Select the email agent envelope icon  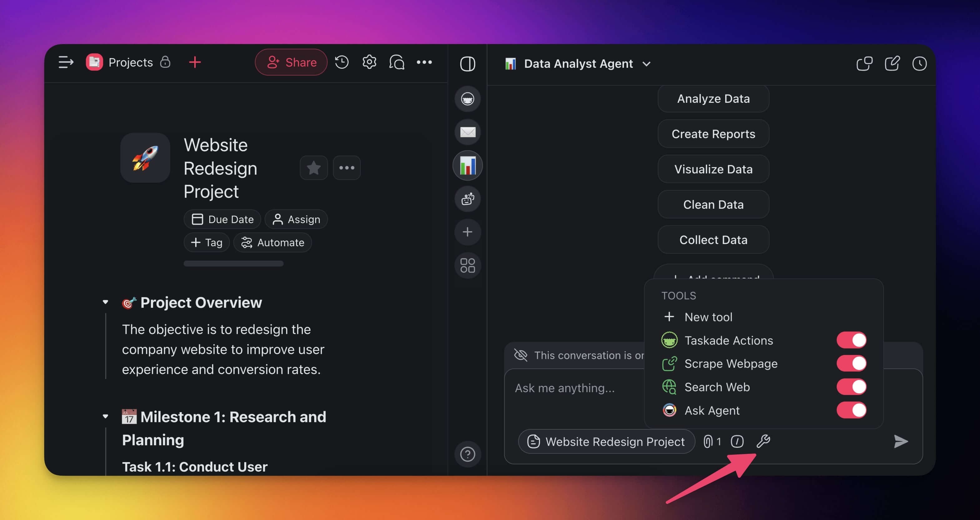coord(468,132)
